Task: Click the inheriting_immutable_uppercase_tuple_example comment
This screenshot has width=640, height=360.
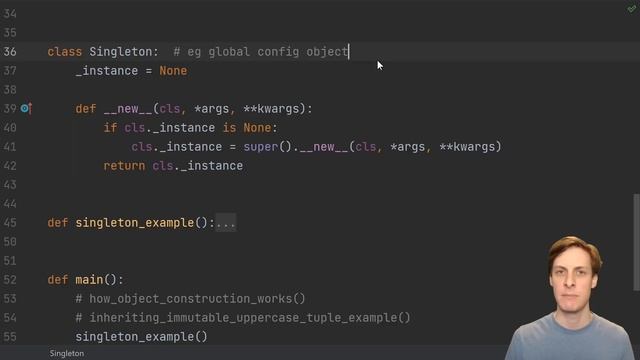Action: (243, 318)
